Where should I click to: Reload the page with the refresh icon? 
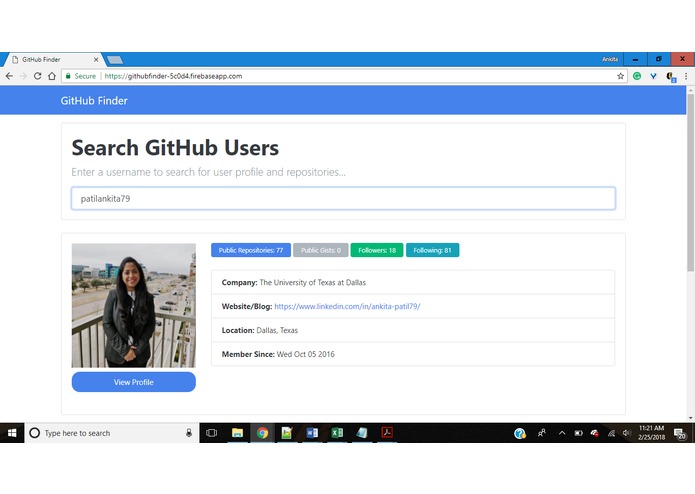click(x=38, y=76)
